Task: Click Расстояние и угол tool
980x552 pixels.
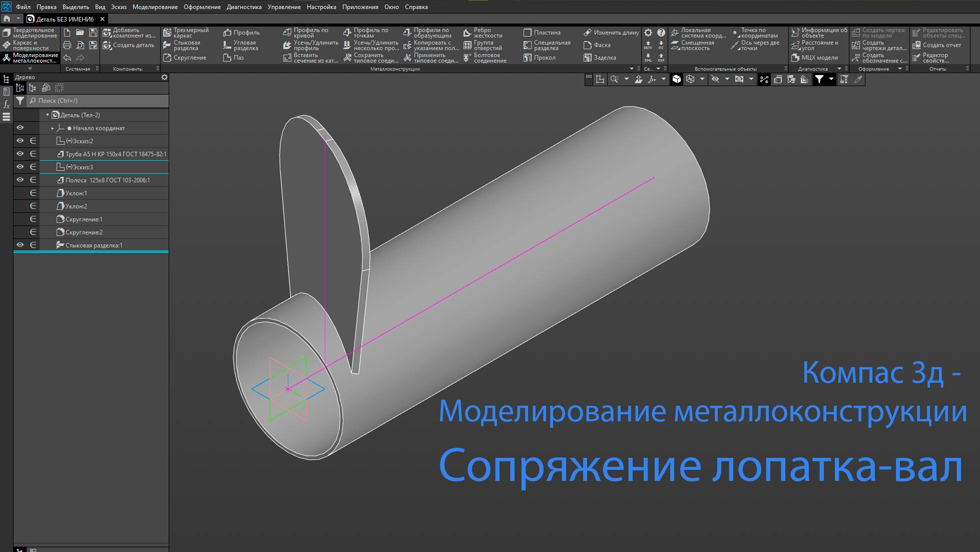Action: tap(815, 45)
